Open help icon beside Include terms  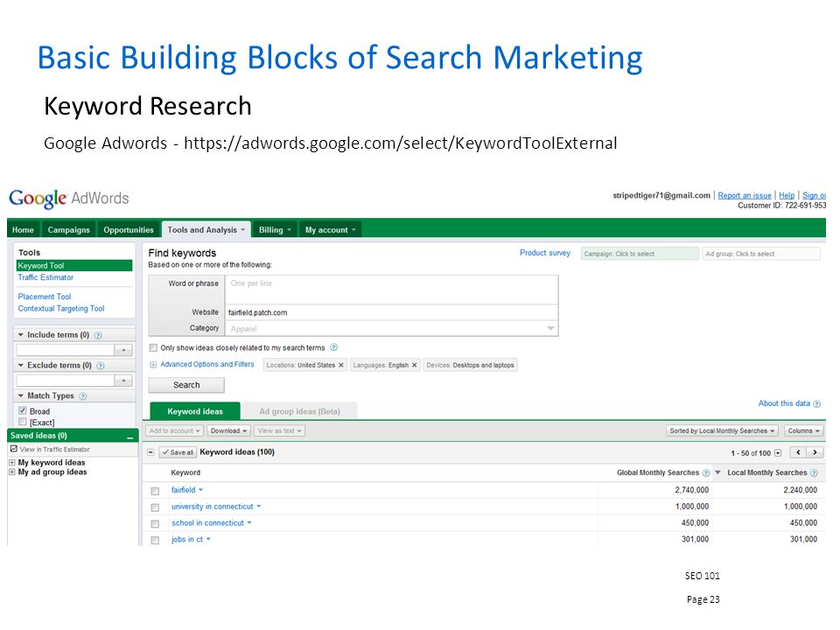tap(98, 335)
